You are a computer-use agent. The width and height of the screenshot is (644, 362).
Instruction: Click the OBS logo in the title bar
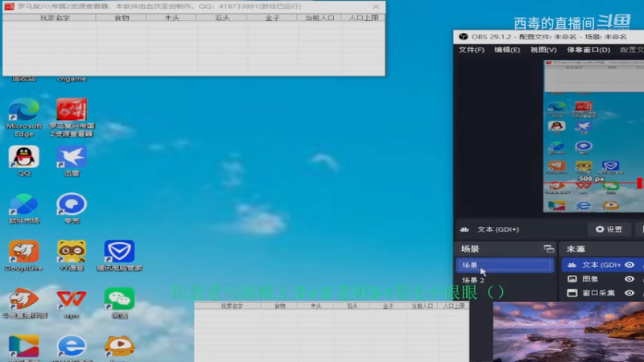pos(464,36)
